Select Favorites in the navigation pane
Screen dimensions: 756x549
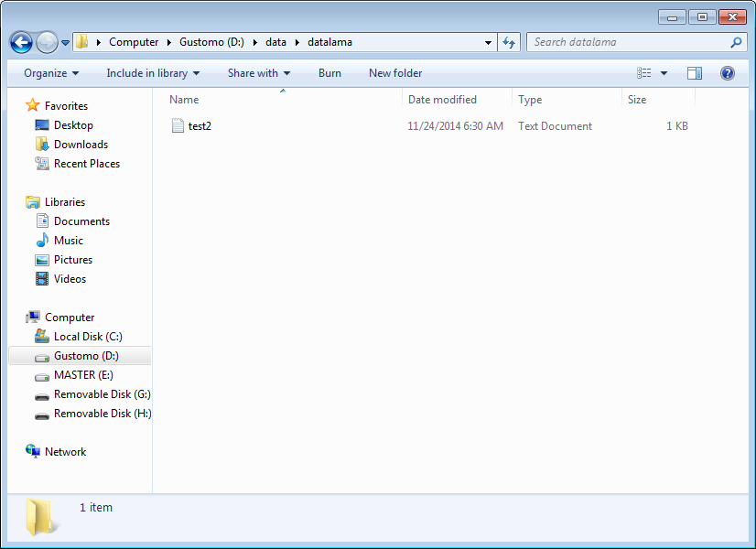[x=66, y=106]
